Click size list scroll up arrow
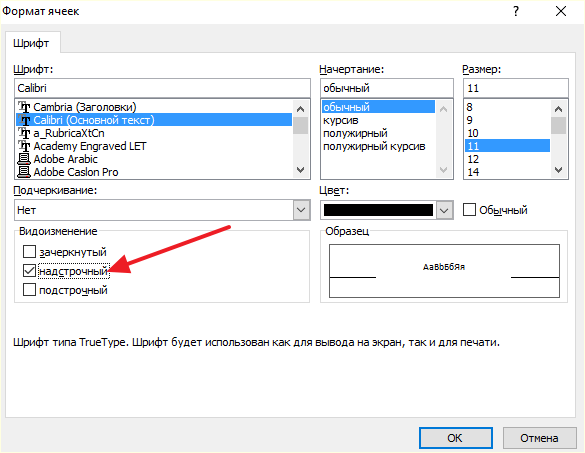The image size is (585, 453). pos(559,109)
